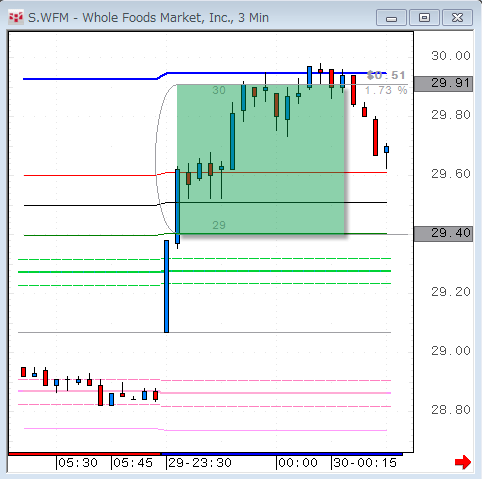Image resolution: width=482 pixels, height=479 pixels.
Task: Click the '30' label inside green rectangle
Action: 219,90
